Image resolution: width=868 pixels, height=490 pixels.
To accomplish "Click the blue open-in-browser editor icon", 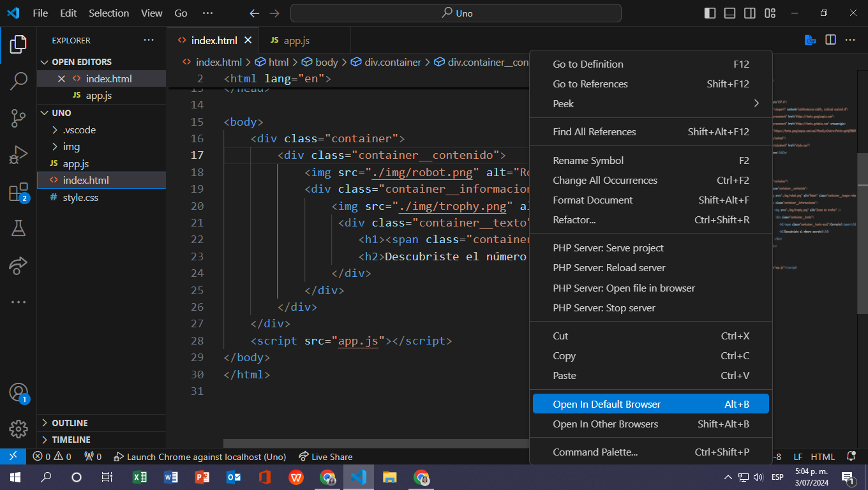I will pos(810,40).
